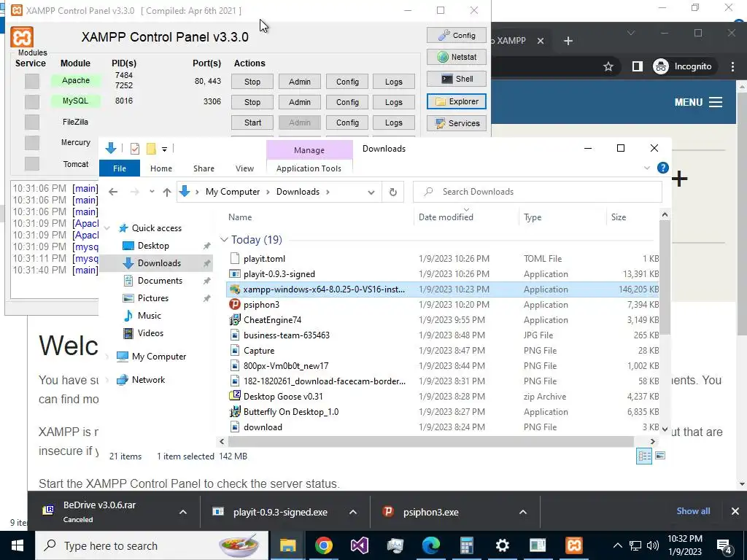
Task: Open Netstat in XAMPP Control Panel
Action: pyautogui.click(x=457, y=57)
